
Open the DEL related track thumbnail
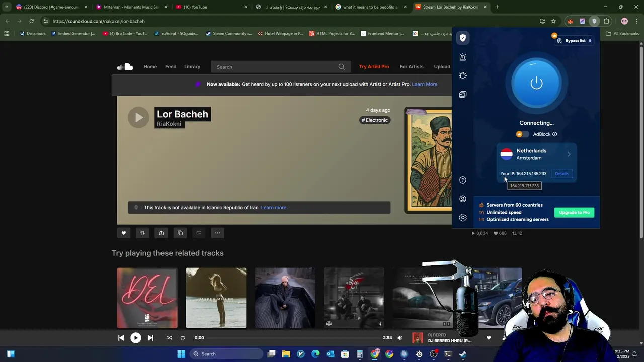pos(147,298)
